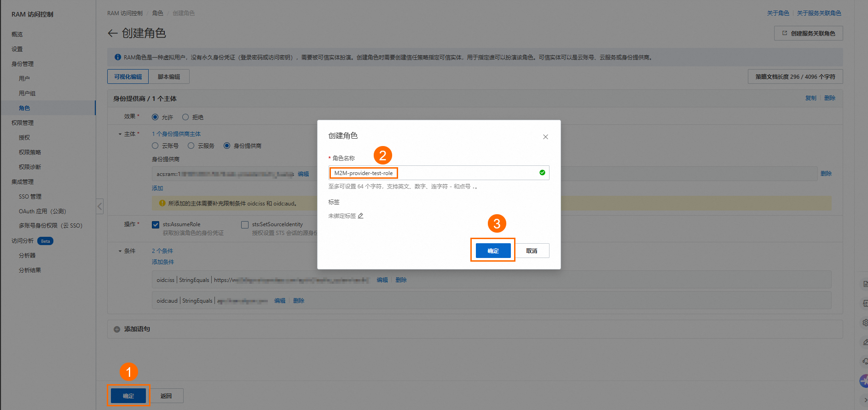
Task: Click 复制 in the statement header
Action: pos(811,98)
